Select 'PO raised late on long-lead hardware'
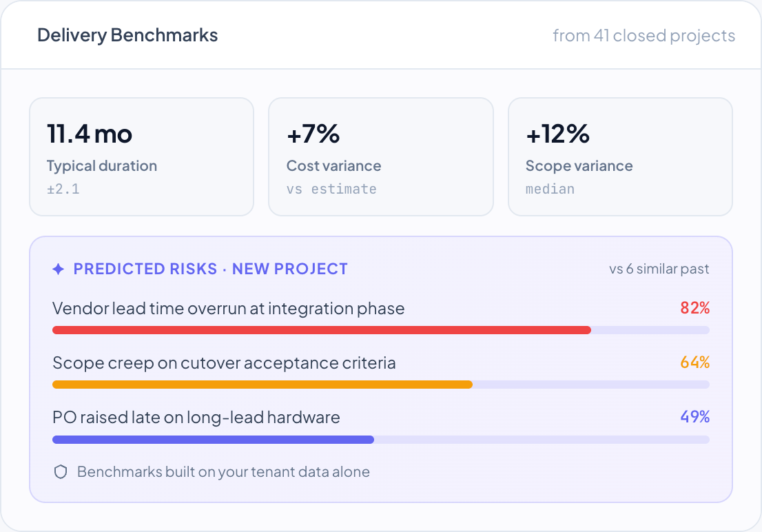This screenshot has width=762, height=532. [196, 417]
